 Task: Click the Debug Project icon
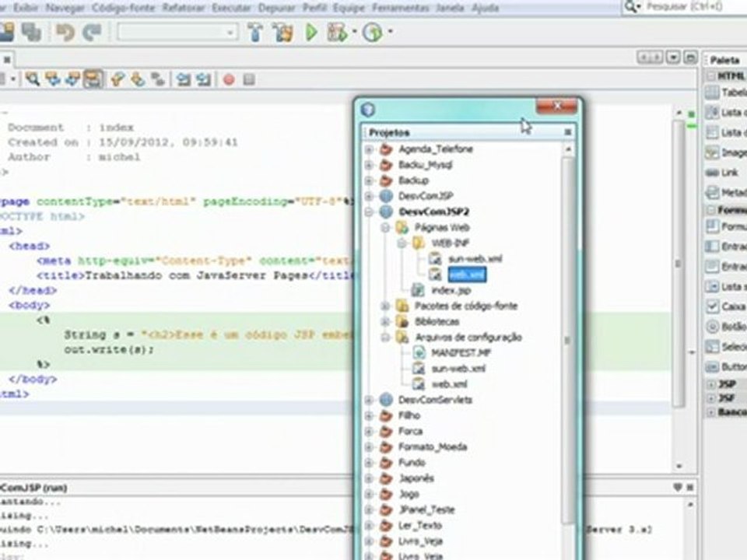pyautogui.click(x=337, y=33)
